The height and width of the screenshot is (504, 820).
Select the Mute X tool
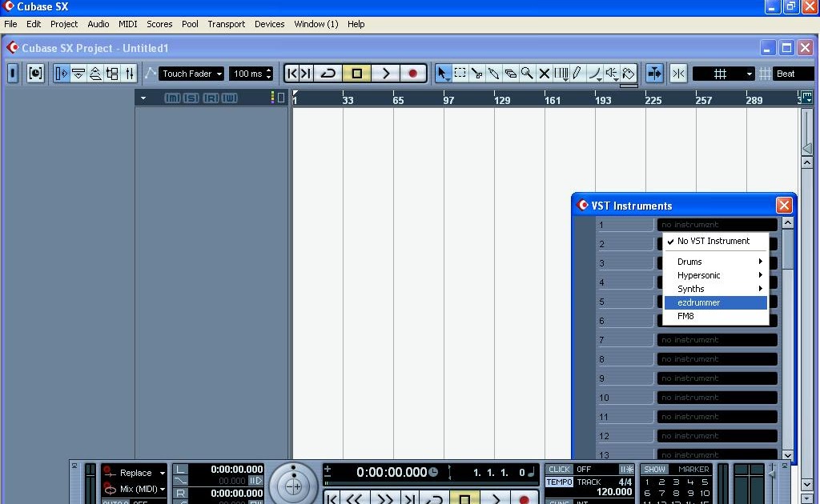click(x=544, y=74)
